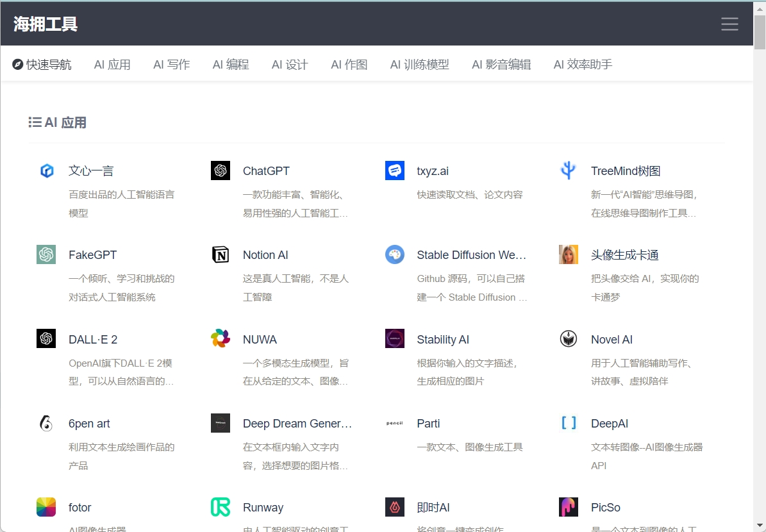Viewport: 766px width, 532px height.
Task: Click the DeepAI bracket icon
Action: click(569, 423)
